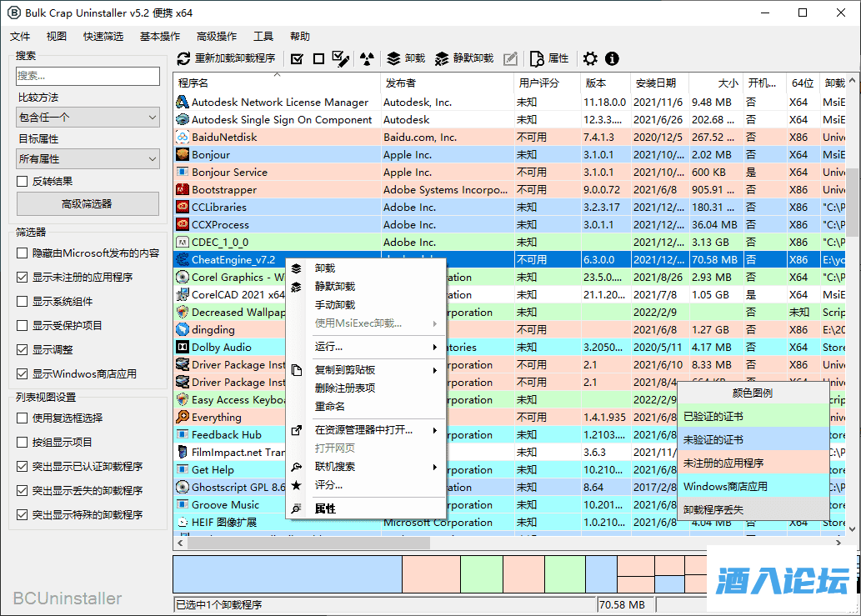Click the 属性 properties toolbar button

coord(549,58)
